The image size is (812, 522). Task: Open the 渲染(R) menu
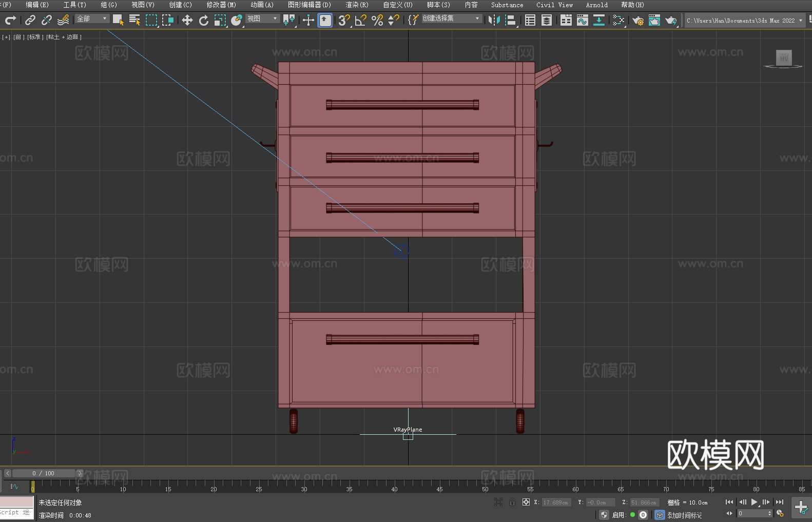click(357, 5)
